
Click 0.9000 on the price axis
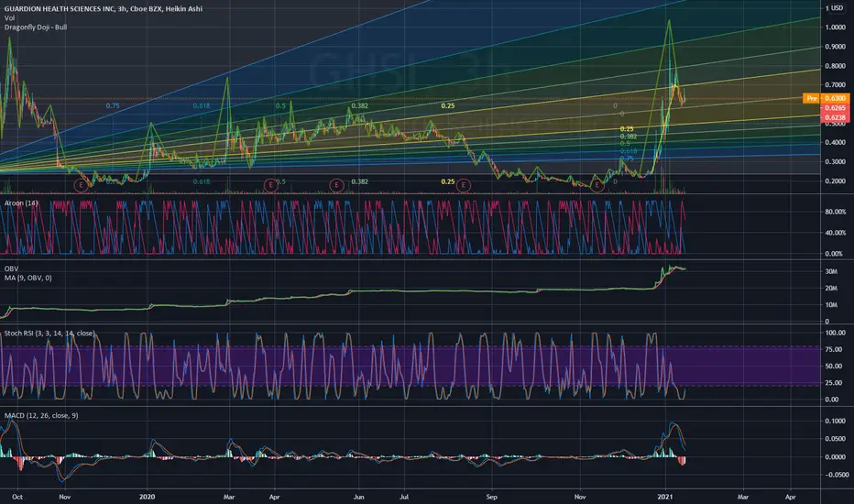pos(835,47)
